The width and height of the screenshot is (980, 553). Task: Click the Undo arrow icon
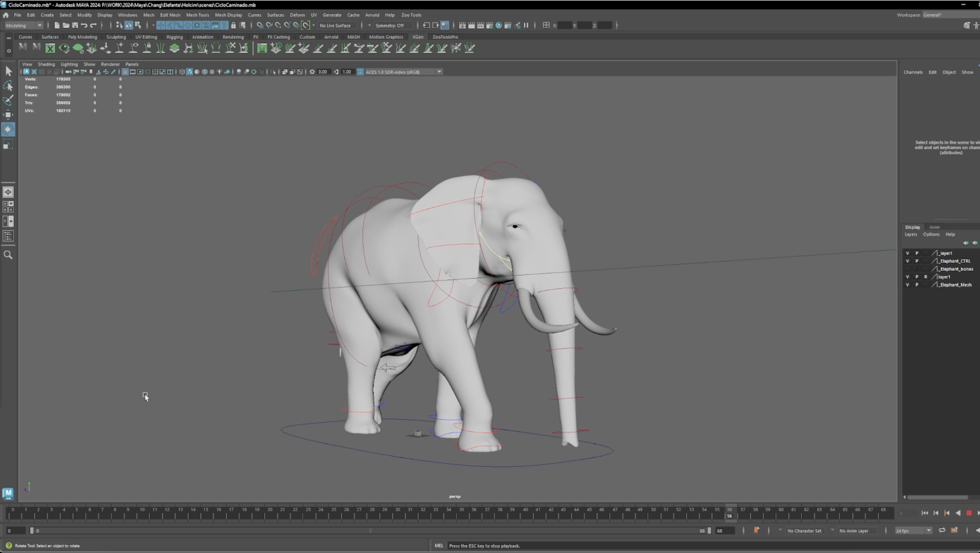click(84, 25)
